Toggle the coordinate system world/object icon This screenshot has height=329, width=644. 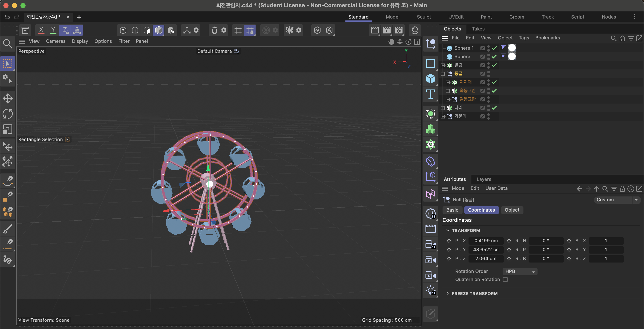click(x=77, y=30)
